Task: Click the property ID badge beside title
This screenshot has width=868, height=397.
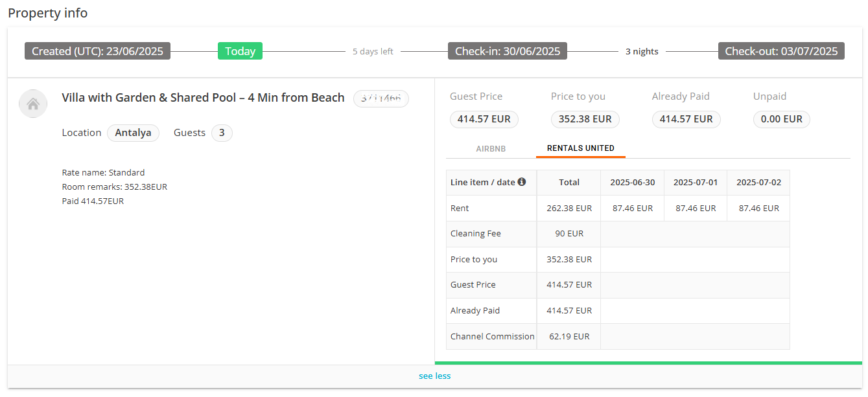Action: [381, 98]
